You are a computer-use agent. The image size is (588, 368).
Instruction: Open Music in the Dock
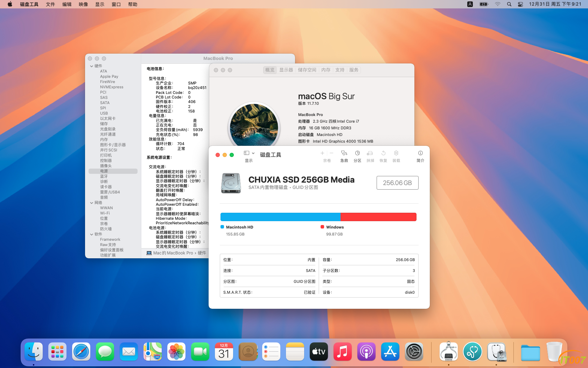coord(343,352)
